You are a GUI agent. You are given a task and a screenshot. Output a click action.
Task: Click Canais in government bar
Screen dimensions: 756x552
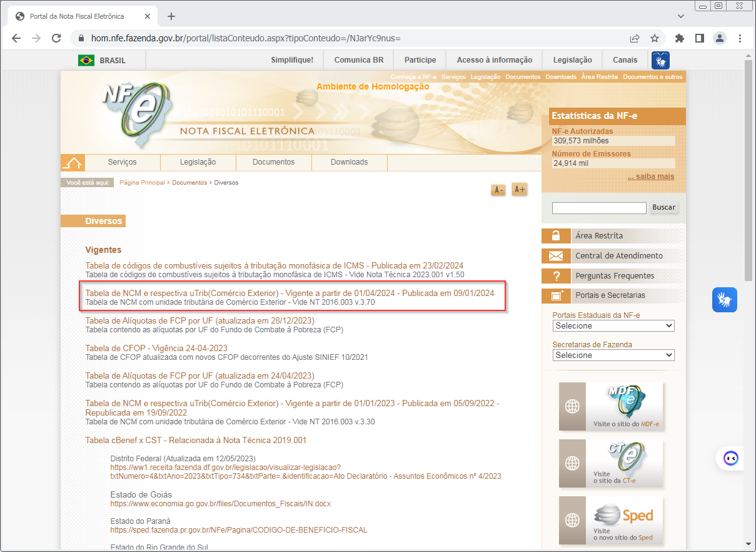[x=625, y=60]
